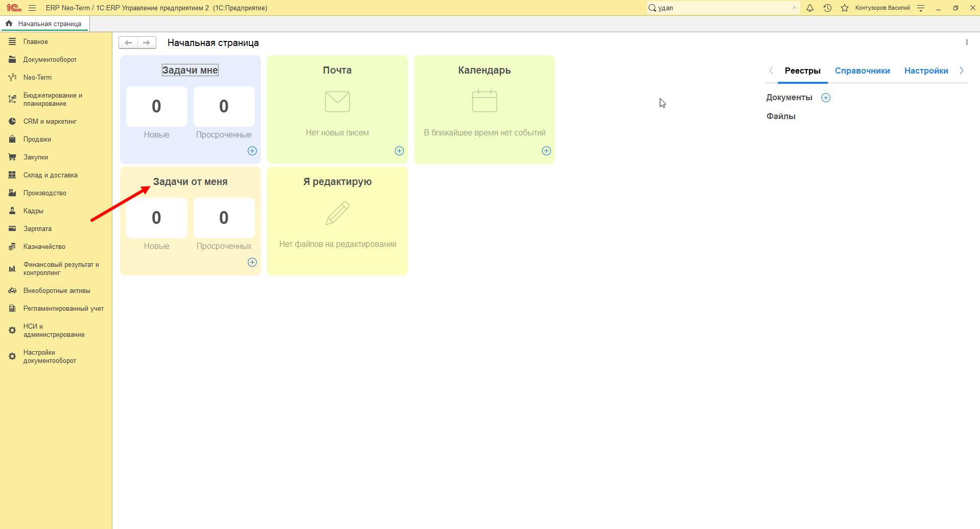Open history clock icon in title bar
980x529 pixels.
point(827,8)
